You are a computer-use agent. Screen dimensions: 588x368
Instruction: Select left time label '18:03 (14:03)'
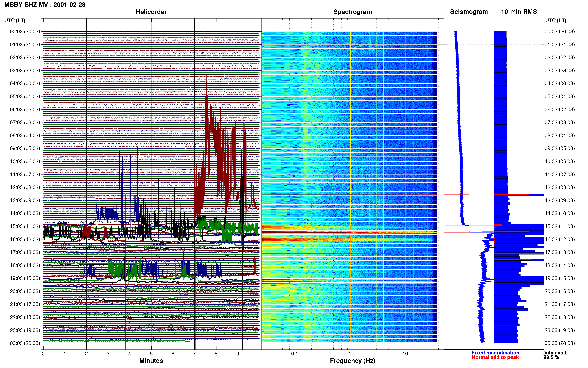[25, 265]
